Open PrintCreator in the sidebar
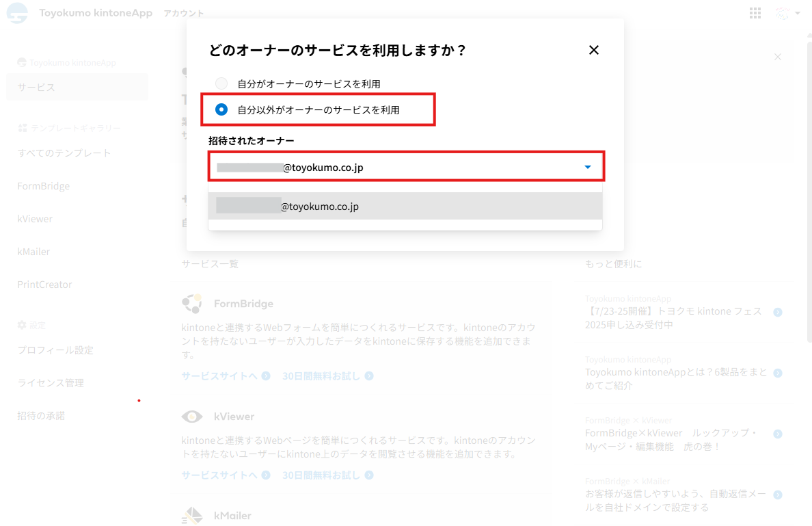 pos(44,285)
